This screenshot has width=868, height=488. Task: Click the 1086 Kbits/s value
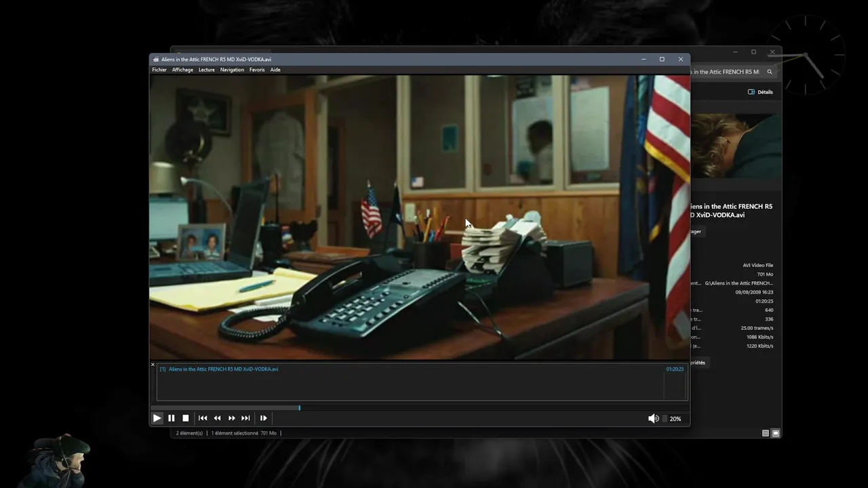point(759,337)
